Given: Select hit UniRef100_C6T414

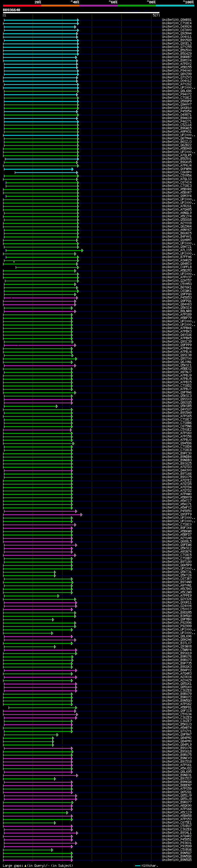Looking at the screenshot, I should 177,183.
